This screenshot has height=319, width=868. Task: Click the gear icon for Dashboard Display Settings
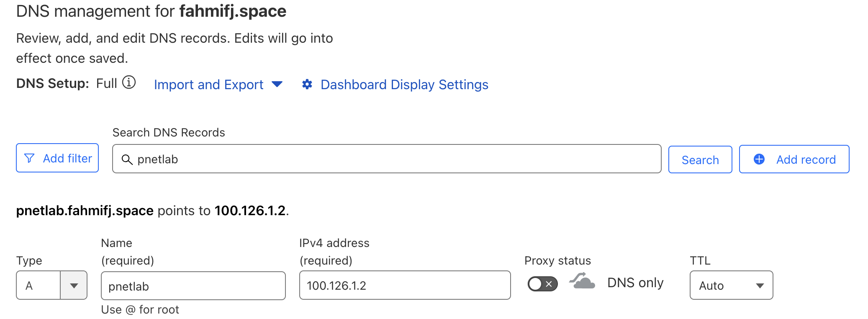pyautogui.click(x=307, y=84)
